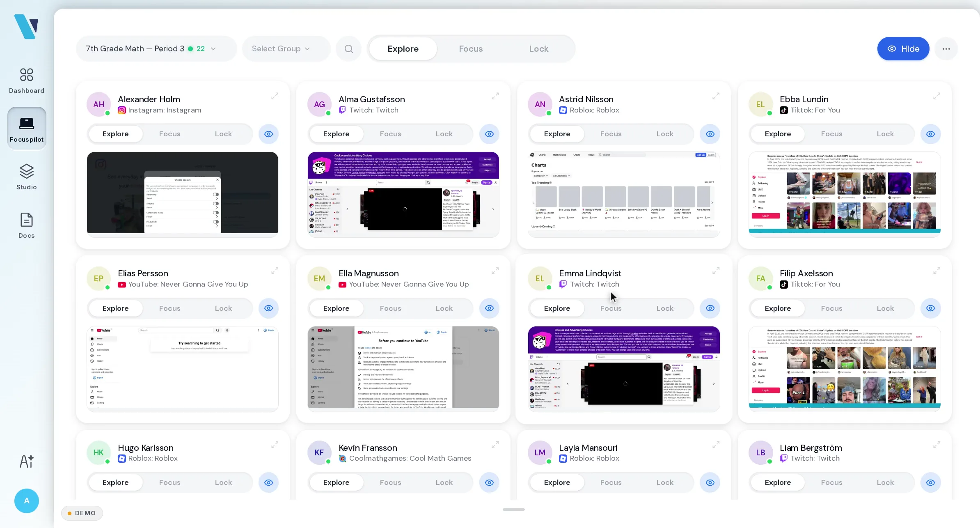
Task: Open the 7th Grade Math Period 3 dropdown
Action: pyautogui.click(x=156, y=49)
